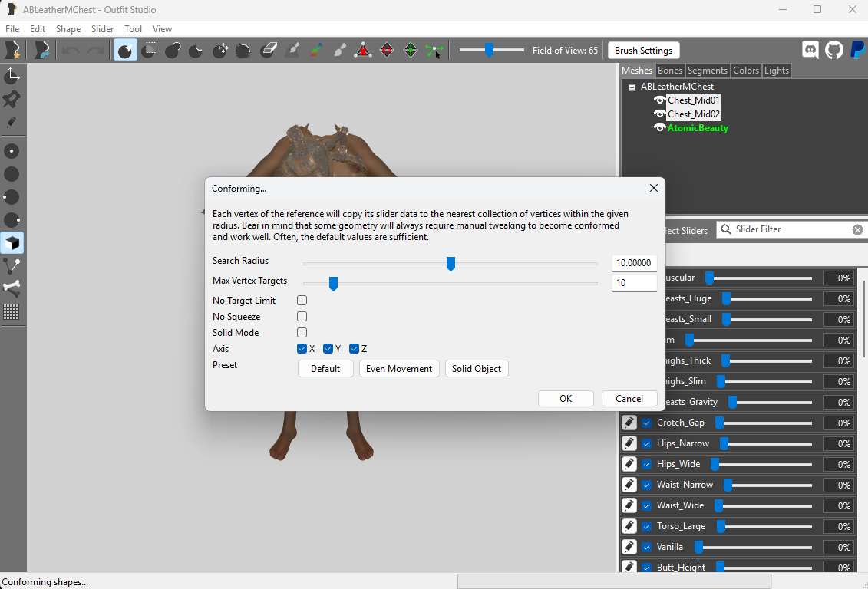The width and height of the screenshot is (868, 589).
Task: Open the Shape menu
Action: click(x=68, y=28)
